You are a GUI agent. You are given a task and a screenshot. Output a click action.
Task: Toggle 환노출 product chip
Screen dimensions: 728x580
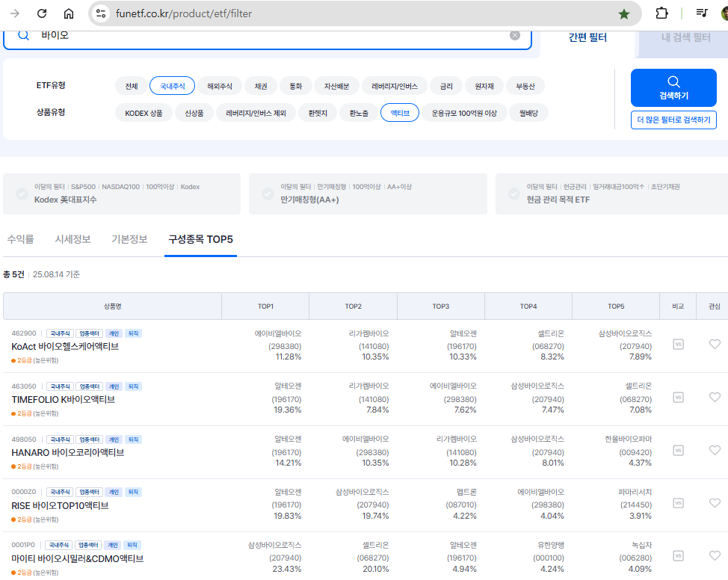359,113
